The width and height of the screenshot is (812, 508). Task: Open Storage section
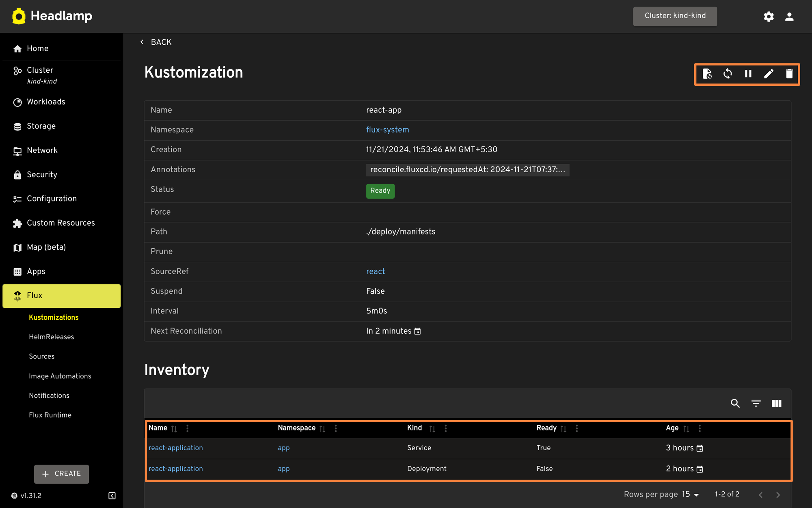coord(61,126)
